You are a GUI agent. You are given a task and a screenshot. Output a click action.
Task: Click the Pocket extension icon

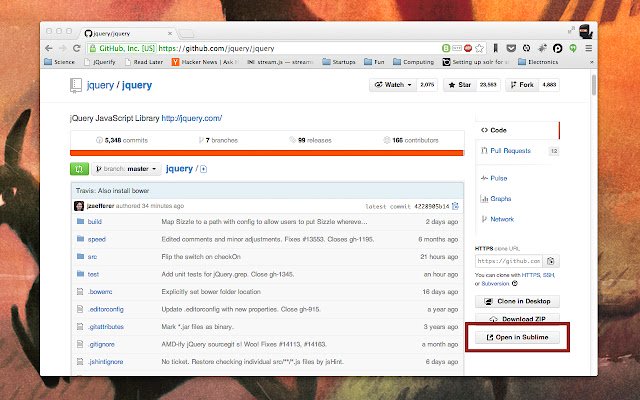click(x=511, y=48)
